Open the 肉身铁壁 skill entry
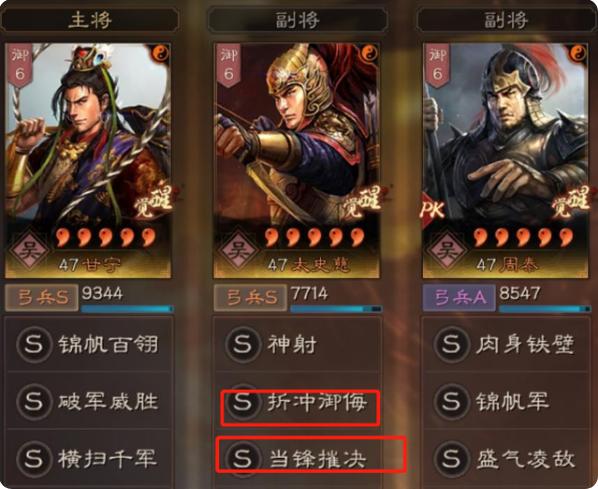This screenshot has width=598, height=489. 506,344
